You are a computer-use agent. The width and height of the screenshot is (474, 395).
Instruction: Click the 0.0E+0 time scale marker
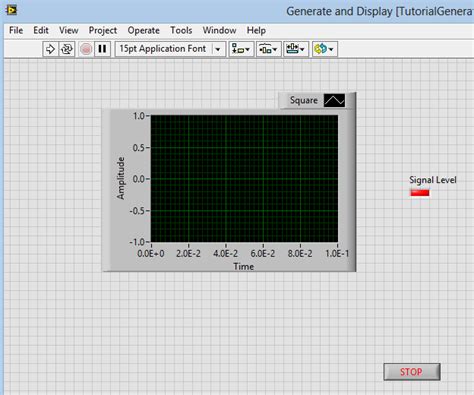(151, 254)
